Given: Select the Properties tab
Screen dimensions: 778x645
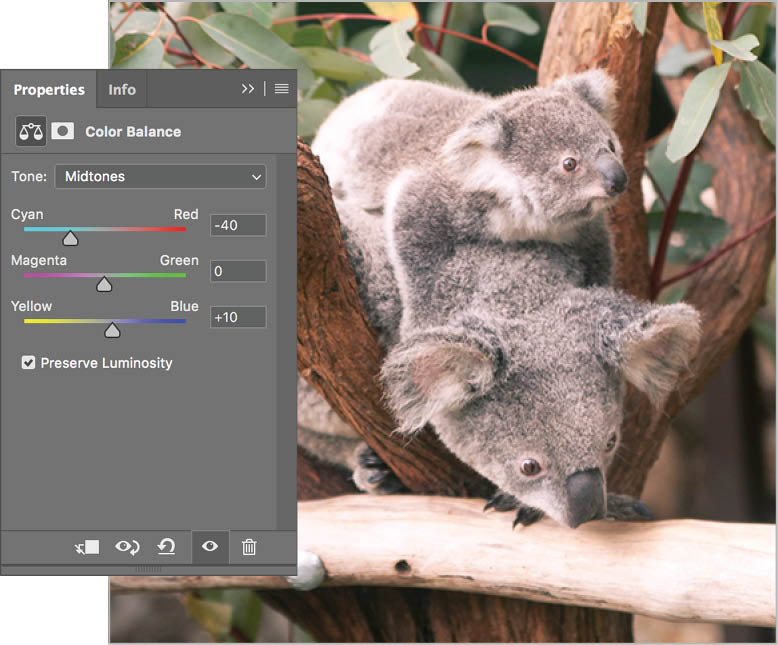Looking at the screenshot, I should pyautogui.click(x=49, y=90).
